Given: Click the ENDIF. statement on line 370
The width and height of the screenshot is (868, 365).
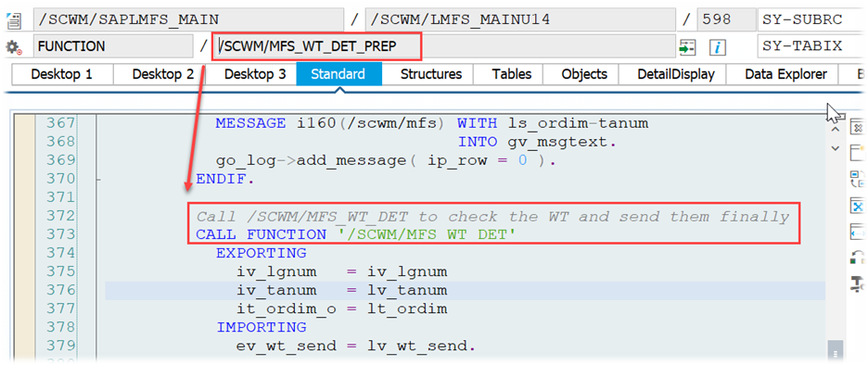Looking at the screenshot, I should click(225, 179).
